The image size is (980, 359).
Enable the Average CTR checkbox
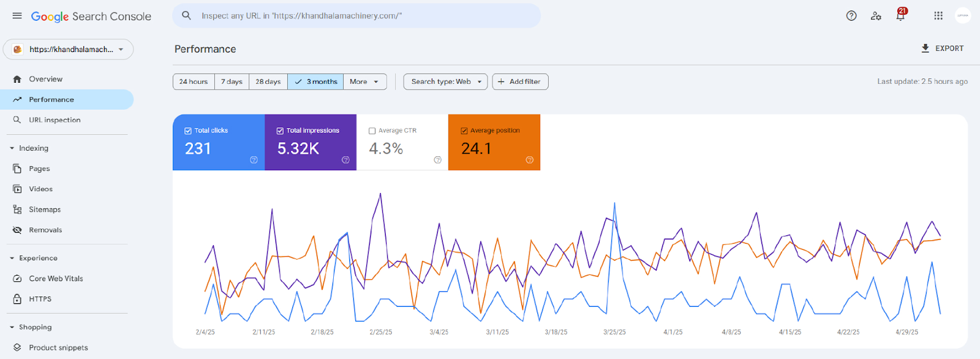[372, 130]
